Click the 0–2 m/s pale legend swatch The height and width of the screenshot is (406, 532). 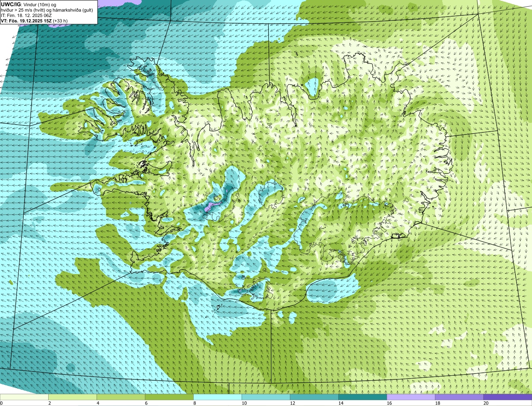(x=25, y=397)
